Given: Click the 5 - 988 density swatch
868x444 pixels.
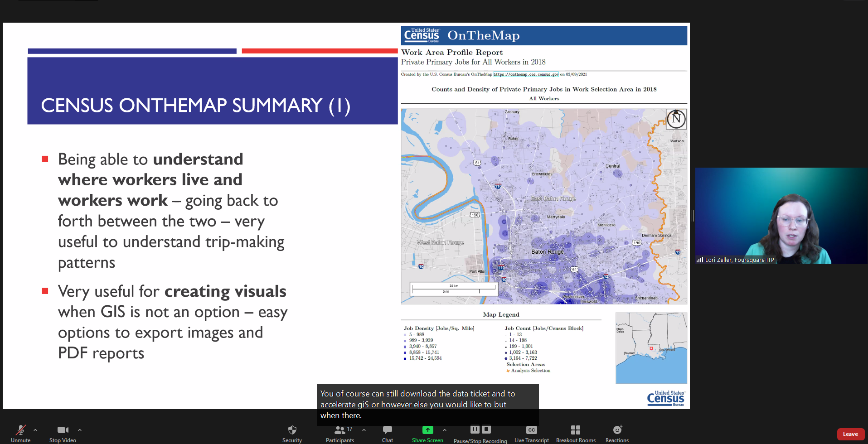Looking at the screenshot, I should pyautogui.click(x=405, y=335).
